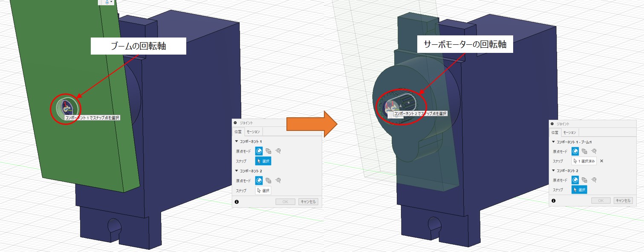644x252 pixels.
Task: Click between-two-faces mode for ブーム:1 in right dialog
Action: (x=584, y=151)
